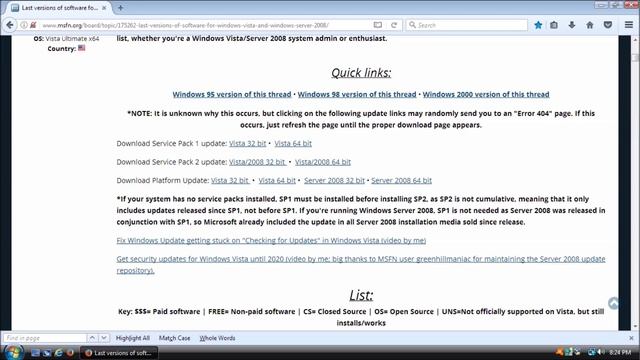
Task: Open the network tray icon
Action: (x=591, y=352)
